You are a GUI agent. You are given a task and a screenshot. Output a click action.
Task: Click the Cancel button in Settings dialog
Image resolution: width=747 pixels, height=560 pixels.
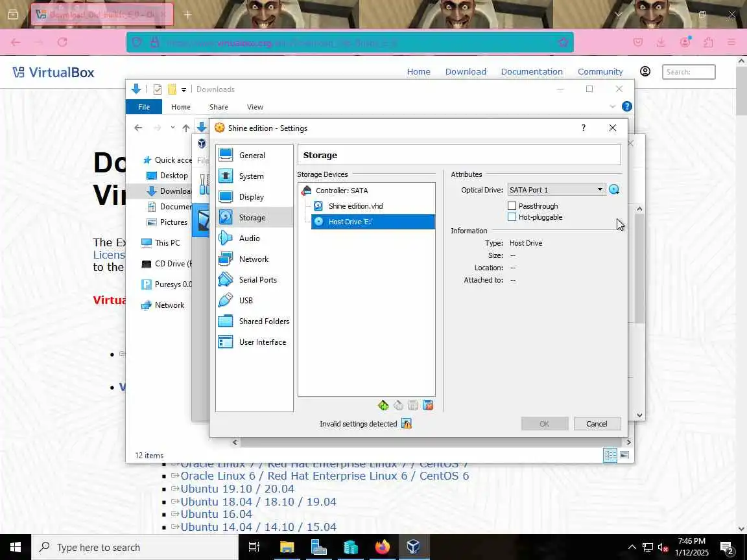[x=597, y=424]
